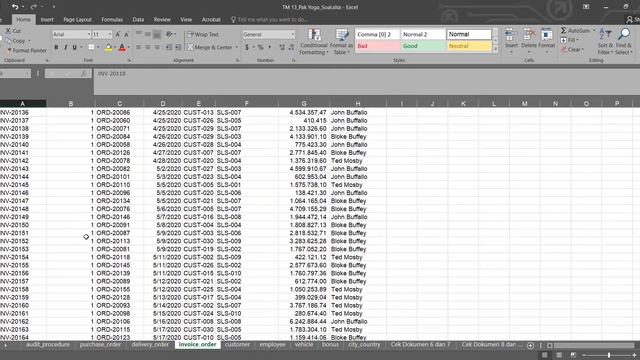Viewport: 640px width, 360px height.
Task: Apply Comma [0] 2 cell style
Action: (x=378, y=35)
